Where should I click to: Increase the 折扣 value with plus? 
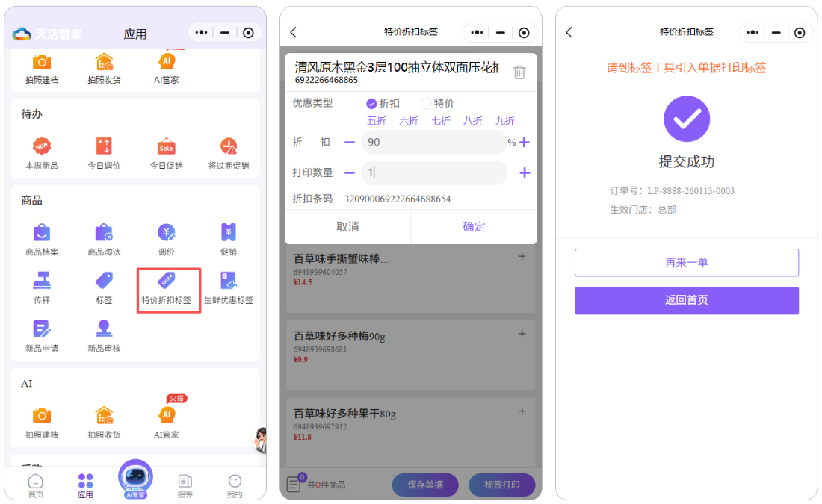pyautogui.click(x=525, y=143)
